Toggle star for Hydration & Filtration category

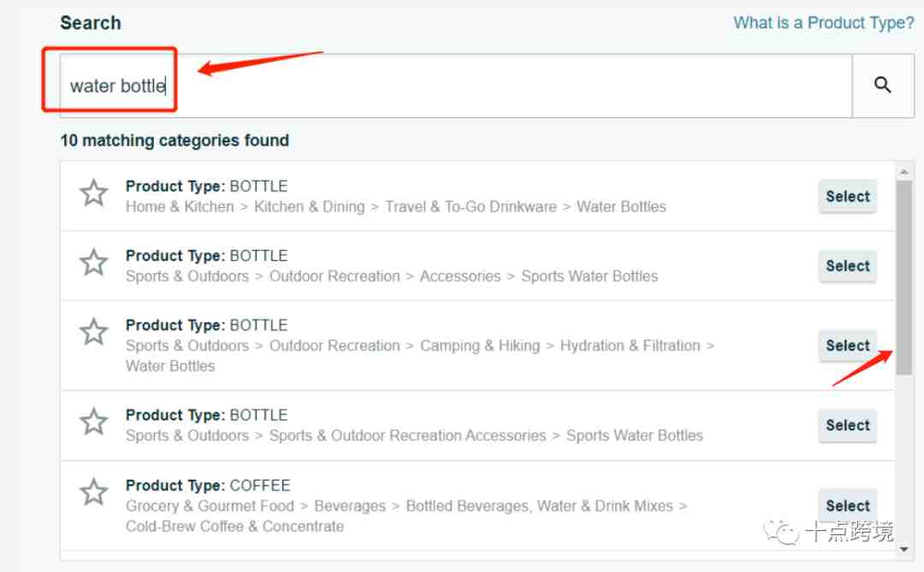[93, 332]
